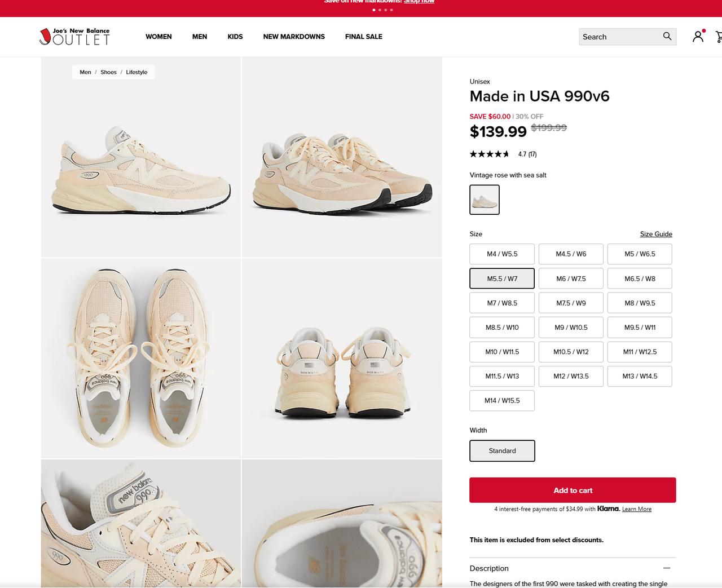Click Klarna Learn More link
The height and width of the screenshot is (588, 722).
click(636, 509)
